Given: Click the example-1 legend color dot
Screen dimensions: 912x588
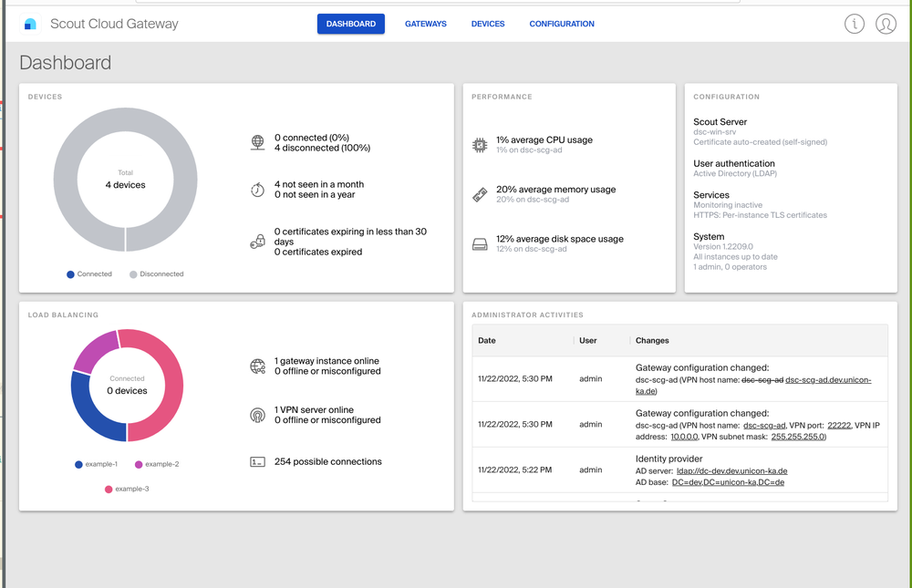Looking at the screenshot, I should 78,465.
